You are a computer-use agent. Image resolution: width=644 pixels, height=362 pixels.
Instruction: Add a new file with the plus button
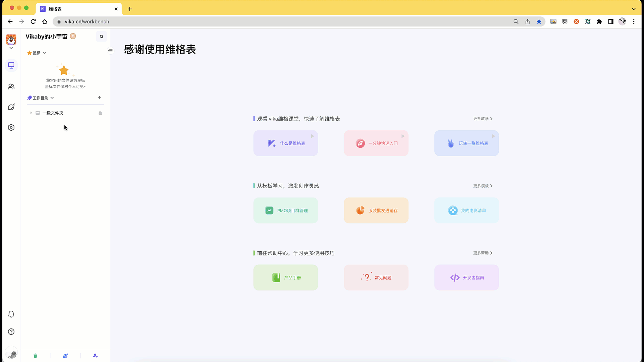pos(99,98)
